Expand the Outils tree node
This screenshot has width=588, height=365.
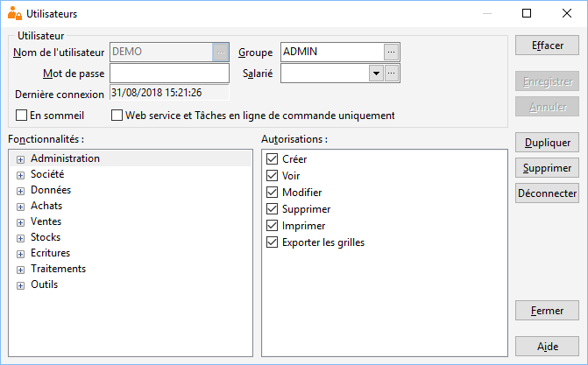coord(20,285)
